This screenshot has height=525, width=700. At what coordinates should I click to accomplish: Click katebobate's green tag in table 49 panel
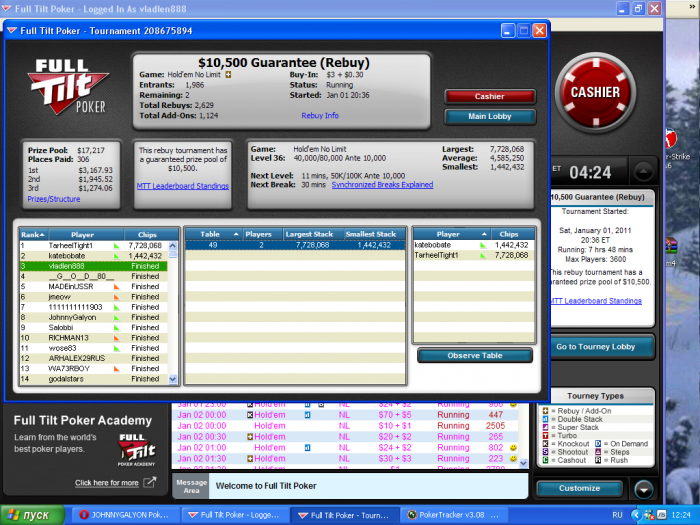pyautogui.click(x=483, y=245)
